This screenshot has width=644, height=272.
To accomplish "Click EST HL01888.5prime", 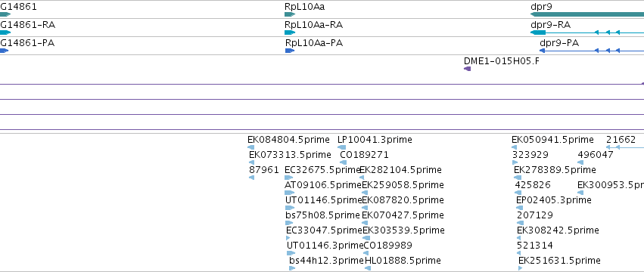I will (x=403, y=261).
